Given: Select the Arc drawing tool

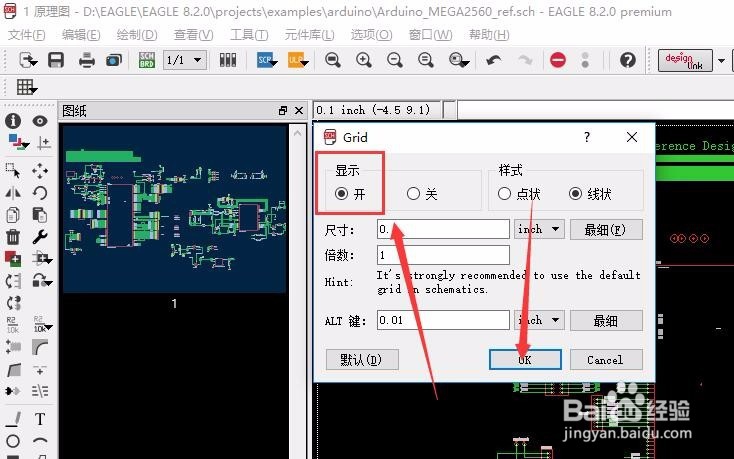Looking at the screenshot, I should click(x=40, y=441).
